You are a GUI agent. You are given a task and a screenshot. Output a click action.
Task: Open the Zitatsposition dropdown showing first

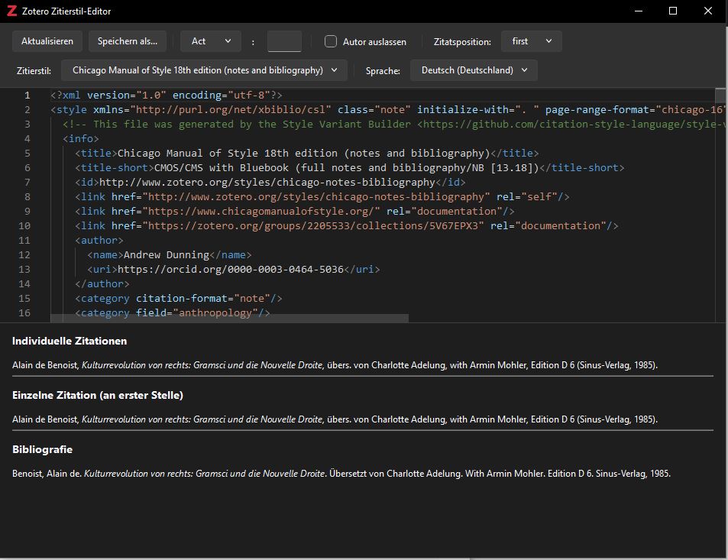[x=532, y=41]
